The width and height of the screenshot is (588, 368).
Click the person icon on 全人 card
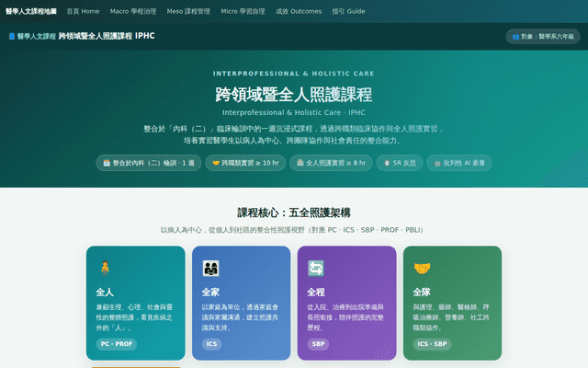[105, 269]
